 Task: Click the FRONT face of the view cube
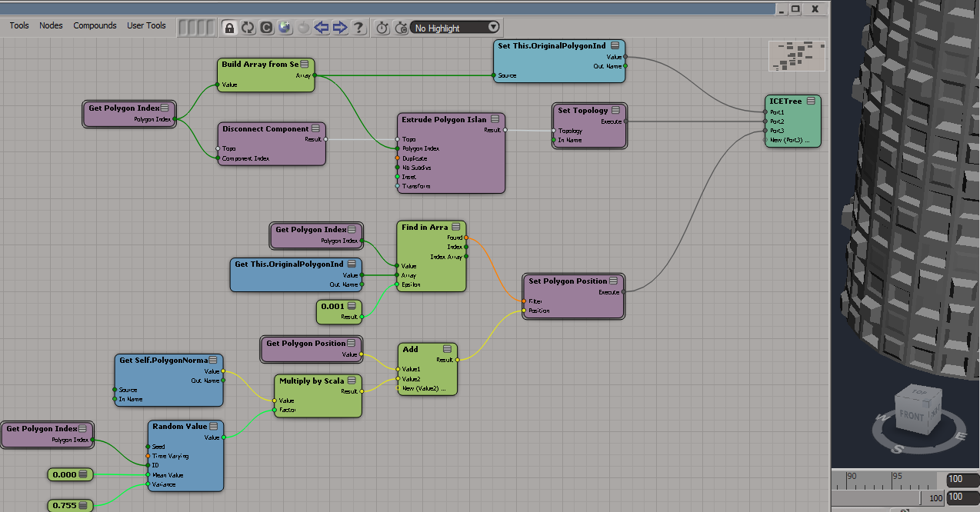912,416
